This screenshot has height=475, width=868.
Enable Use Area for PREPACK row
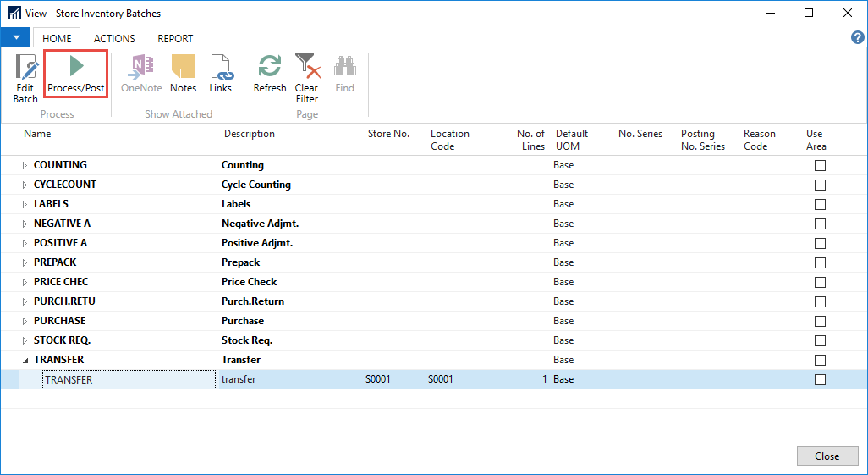point(819,263)
